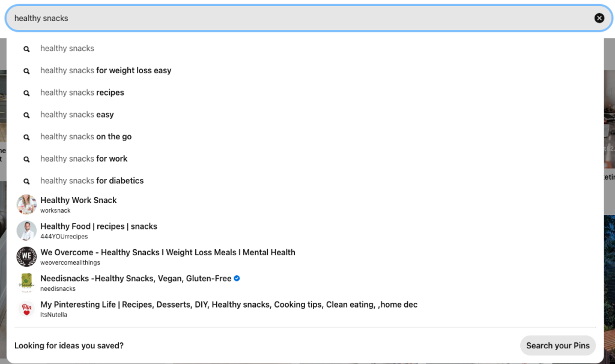
Task: Select the "healthy snacks recipes" suggestion
Action: coord(82,93)
